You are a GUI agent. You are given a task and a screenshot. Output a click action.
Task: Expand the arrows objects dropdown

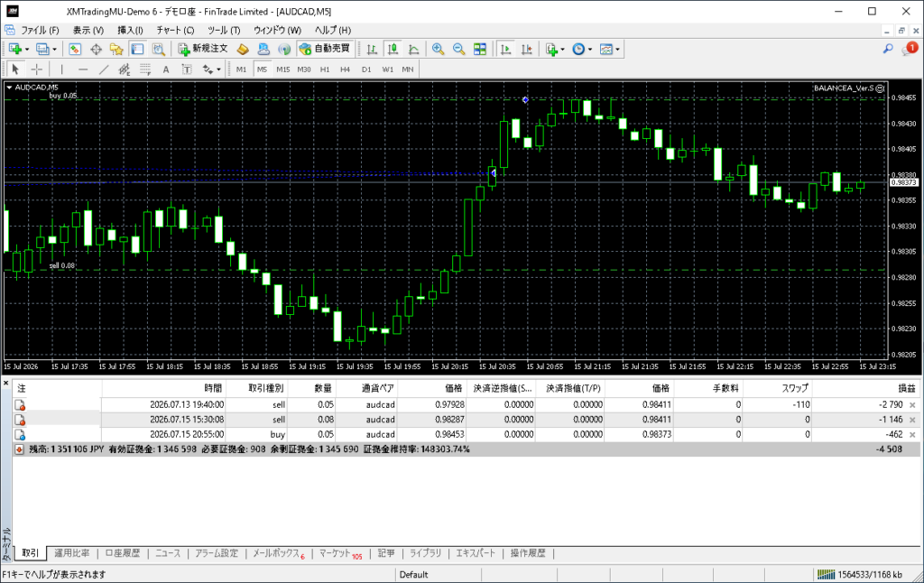click(218, 69)
